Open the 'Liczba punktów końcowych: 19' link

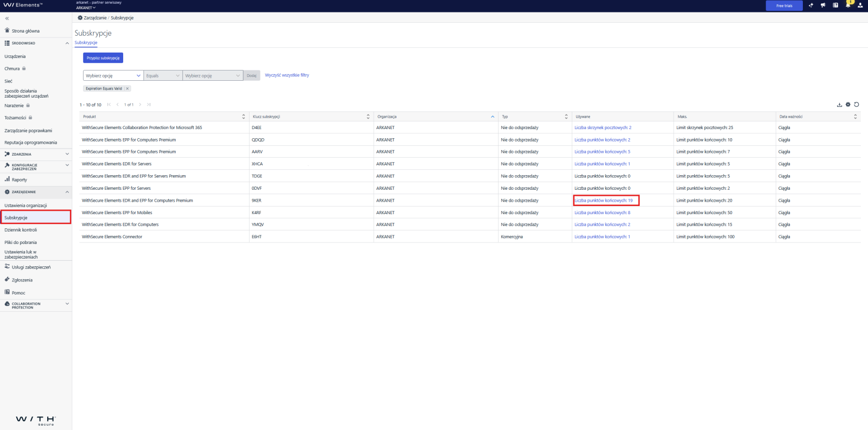pos(603,201)
